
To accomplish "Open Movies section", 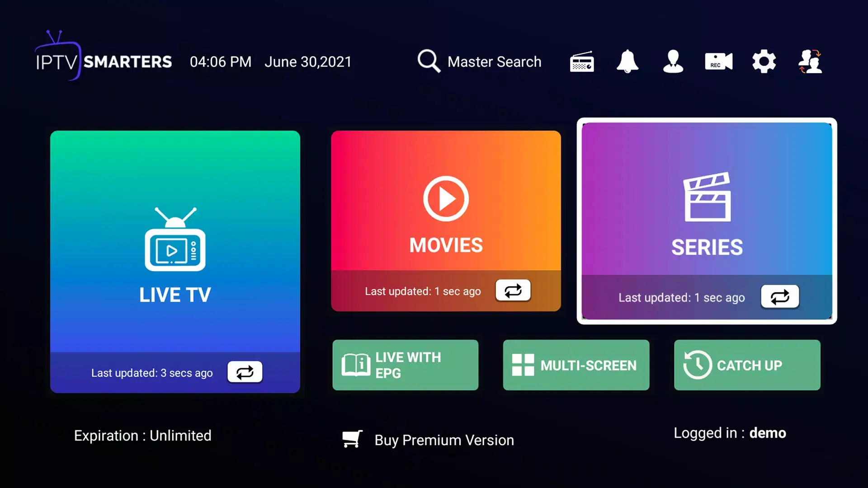I will click(446, 221).
